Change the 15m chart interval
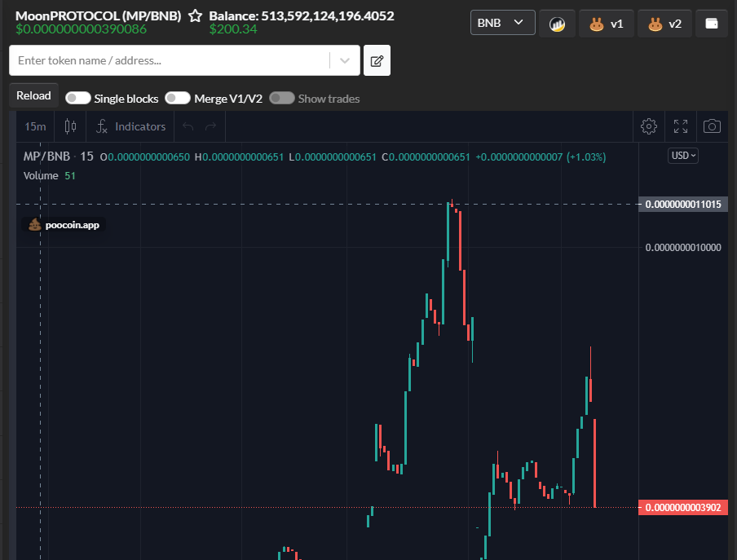This screenshot has width=737, height=560. click(x=35, y=126)
